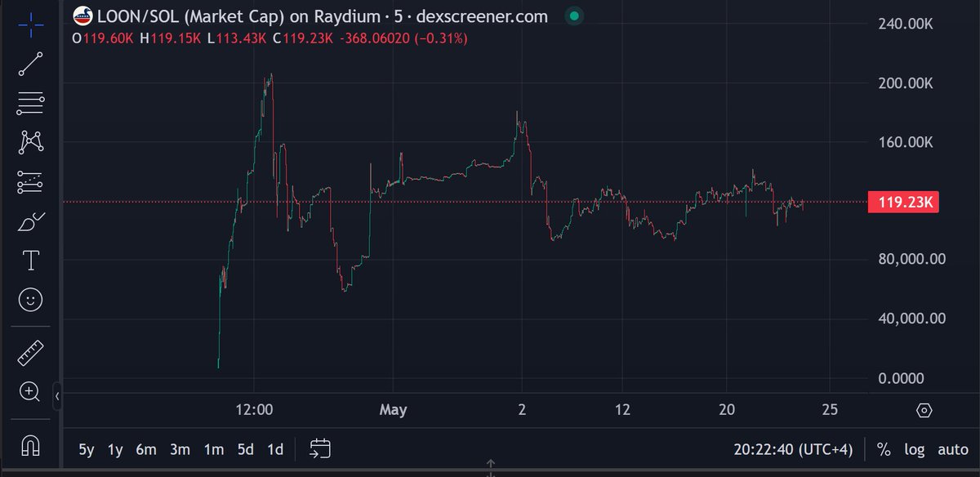Set chart range to 6m
980x477 pixels.
pos(146,448)
